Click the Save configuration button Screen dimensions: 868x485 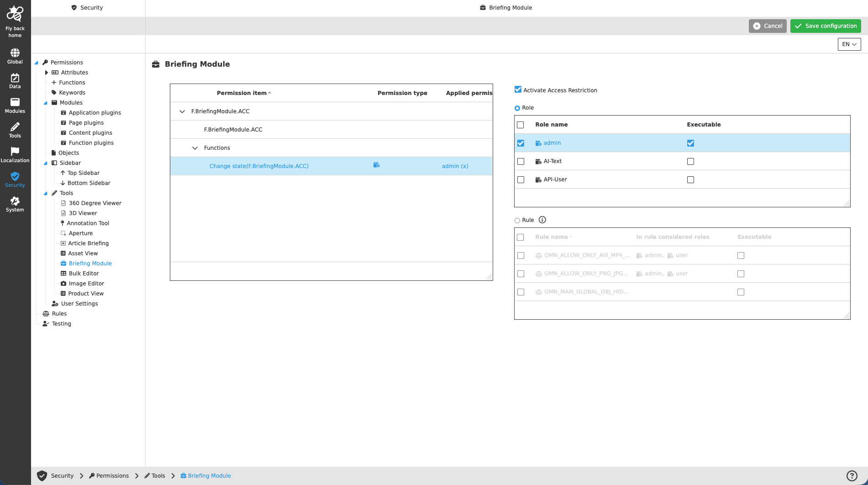[825, 26]
